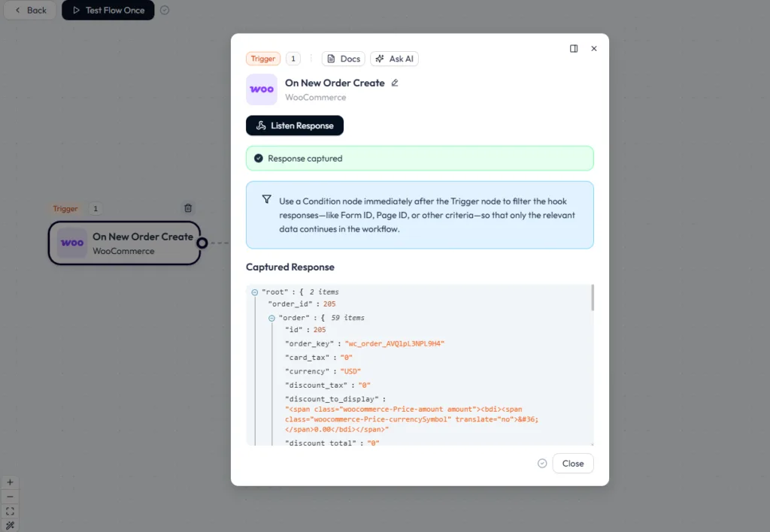
Task: Click the captured response scrollbar
Action: point(593,298)
